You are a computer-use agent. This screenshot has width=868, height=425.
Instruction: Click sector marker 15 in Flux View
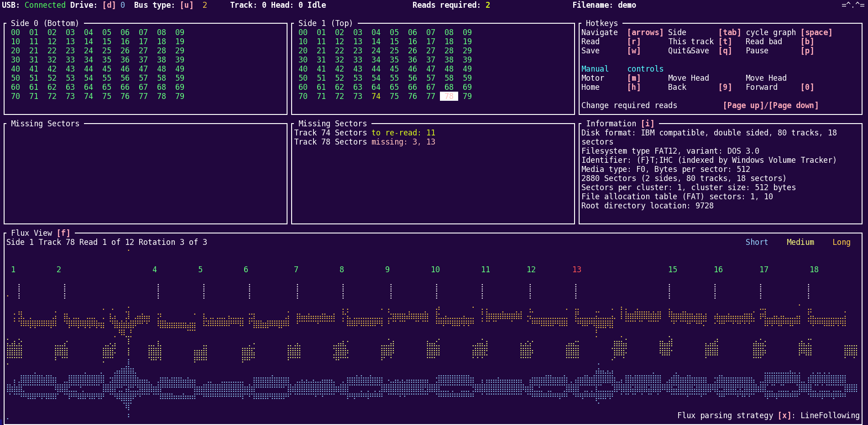coord(673,270)
